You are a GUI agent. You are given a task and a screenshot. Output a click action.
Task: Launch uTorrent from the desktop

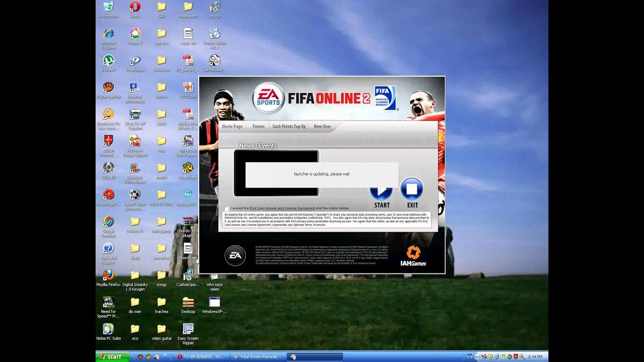pos(108,60)
